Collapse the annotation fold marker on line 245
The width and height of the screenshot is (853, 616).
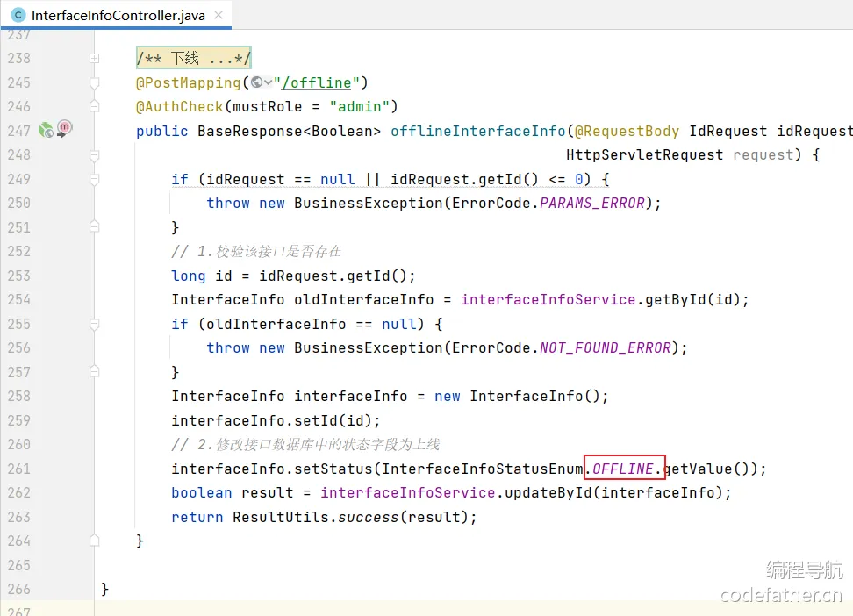[94, 82]
